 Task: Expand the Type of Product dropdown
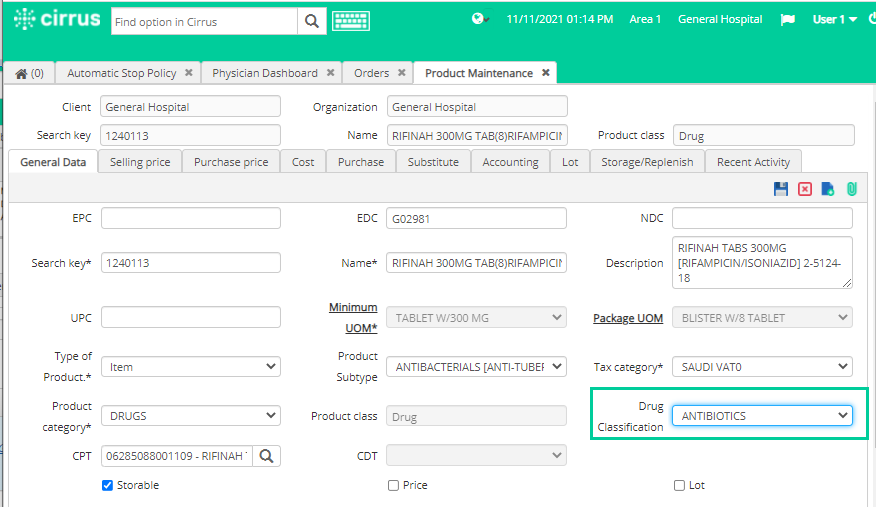[x=191, y=367]
